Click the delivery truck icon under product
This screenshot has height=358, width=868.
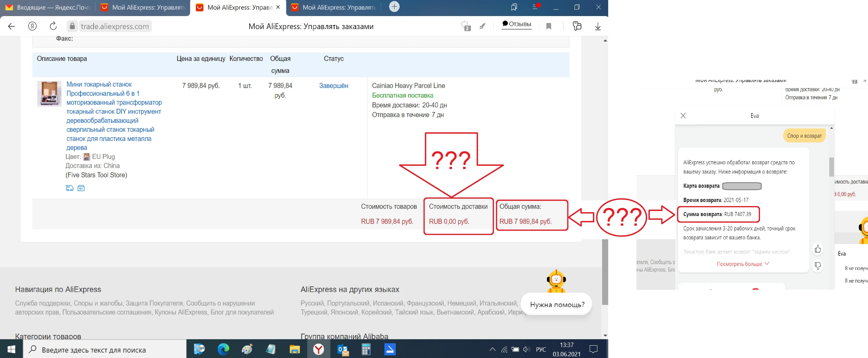pos(69,188)
